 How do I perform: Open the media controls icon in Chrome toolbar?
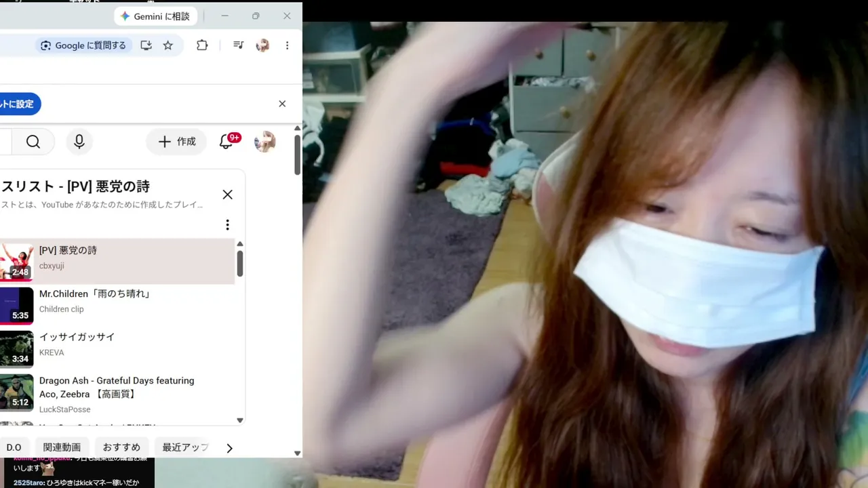(239, 45)
